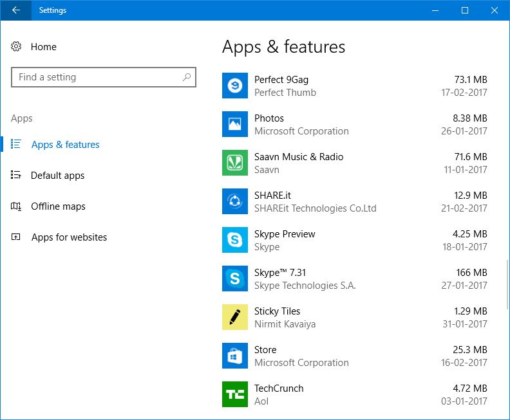Image resolution: width=510 pixels, height=420 pixels.
Task: Click the date 21-02-2017
Action: tap(464, 208)
